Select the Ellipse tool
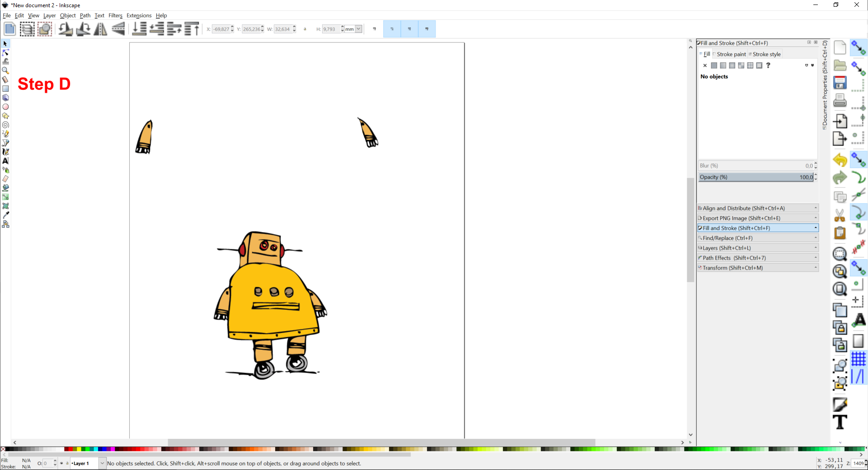Screen dimensions: 868x470 coord(5,107)
